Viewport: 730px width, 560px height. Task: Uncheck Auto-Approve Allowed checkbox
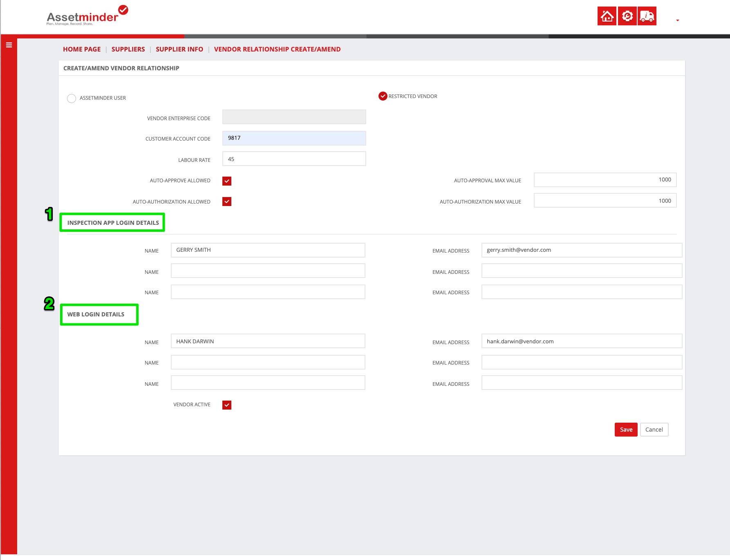pyautogui.click(x=227, y=181)
